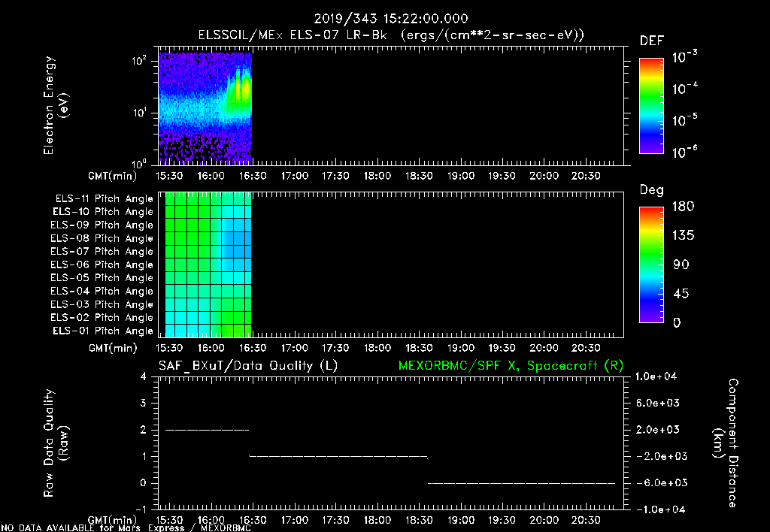Click the 20:30 tick label under quality plot
Image resolution: width=770 pixels, height=532 pixels.
[586, 520]
